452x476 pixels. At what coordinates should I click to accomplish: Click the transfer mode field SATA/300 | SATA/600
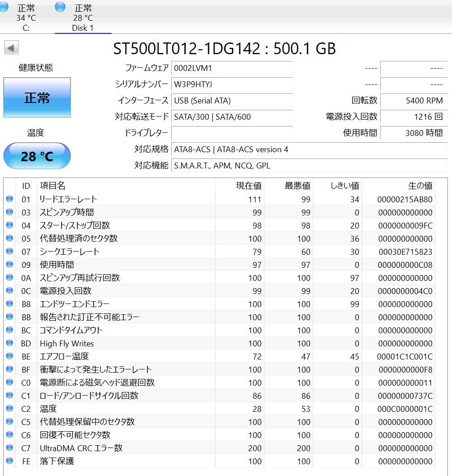(232, 117)
